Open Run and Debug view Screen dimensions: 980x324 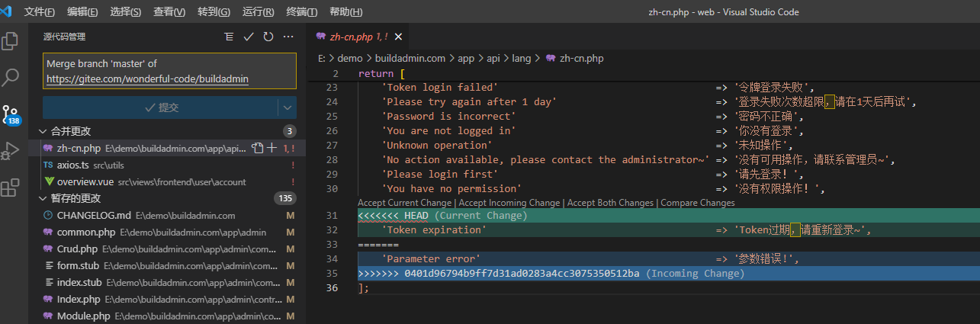pyautogui.click(x=11, y=150)
